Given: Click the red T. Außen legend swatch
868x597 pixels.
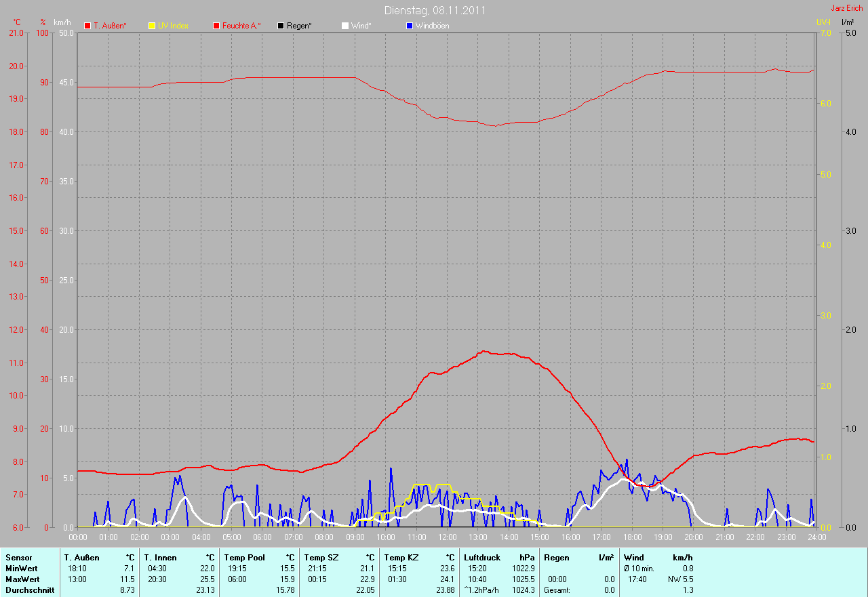Looking at the screenshot, I should click(87, 26).
